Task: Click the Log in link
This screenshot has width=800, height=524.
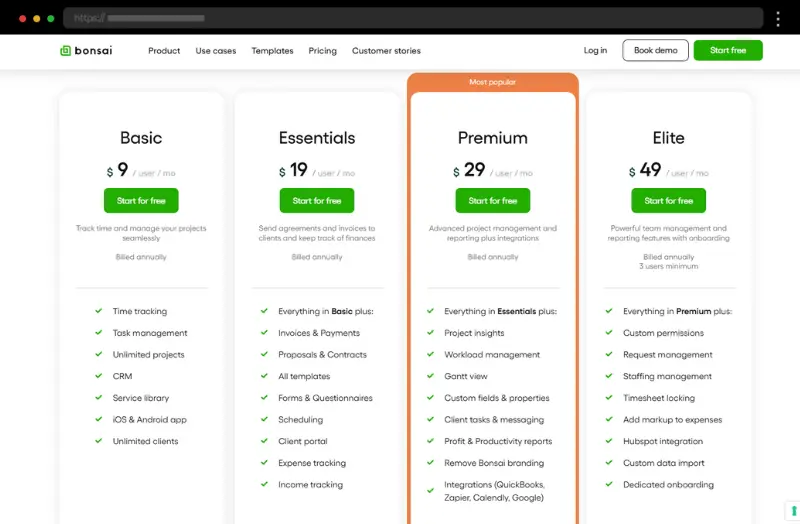Action: click(x=595, y=50)
